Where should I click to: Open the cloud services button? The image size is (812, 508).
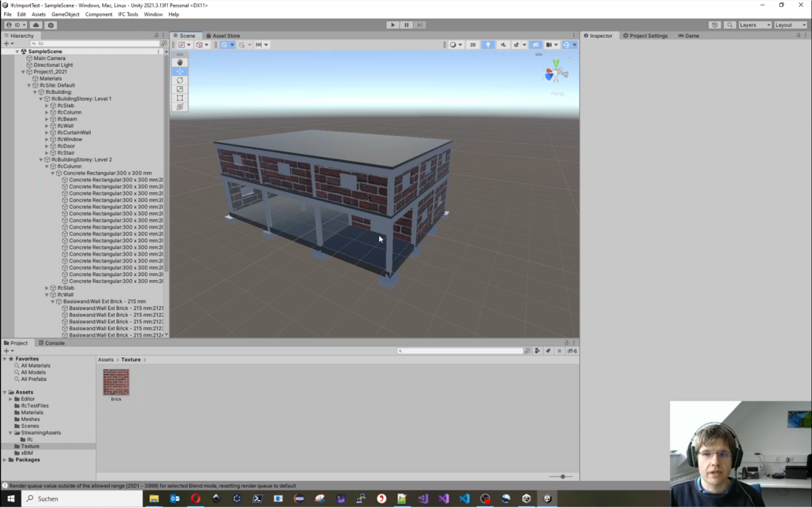click(37, 25)
